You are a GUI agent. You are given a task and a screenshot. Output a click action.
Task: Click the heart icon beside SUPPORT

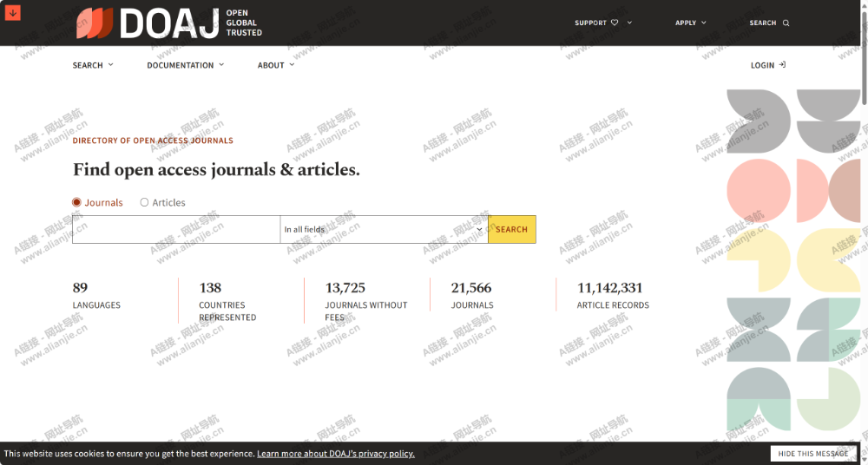coord(615,23)
